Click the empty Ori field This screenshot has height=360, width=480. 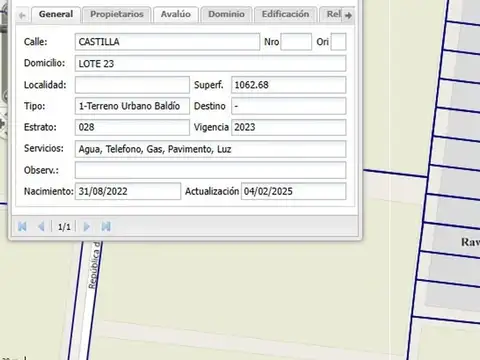(338, 42)
